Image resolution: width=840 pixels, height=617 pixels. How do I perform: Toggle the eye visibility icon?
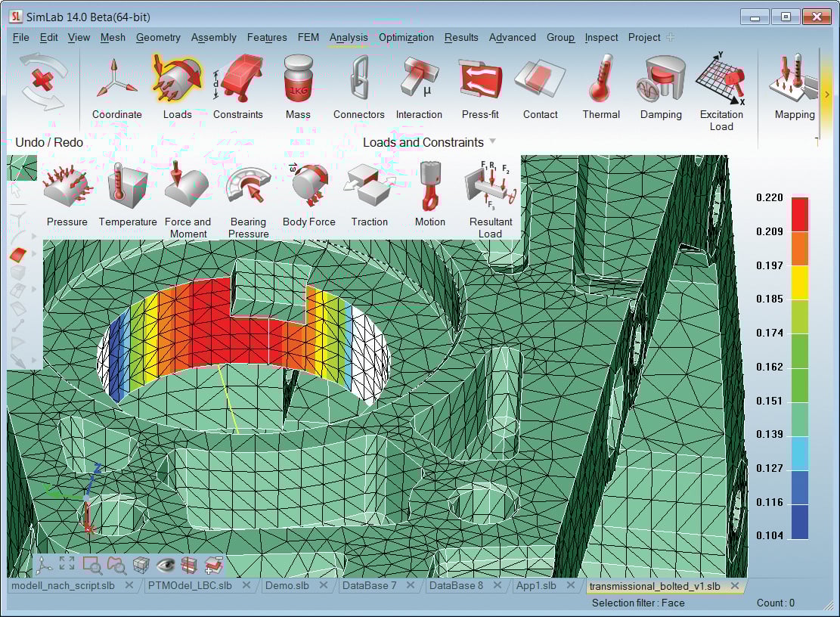[166, 564]
